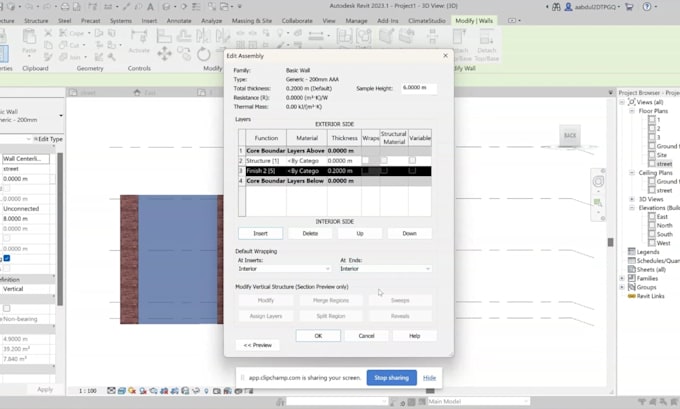
Task: Open the Wall Centerline location line dropdown
Action: coord(25,159)
